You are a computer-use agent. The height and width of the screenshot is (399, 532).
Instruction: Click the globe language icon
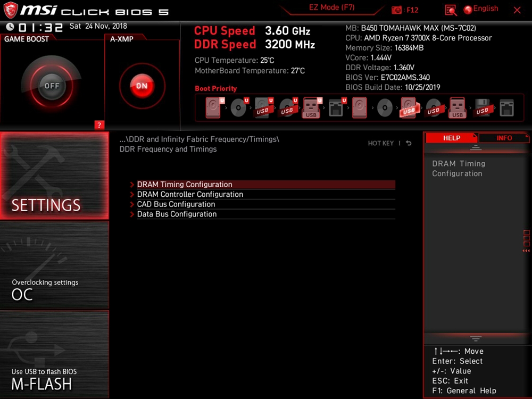click(x=468, y=10)
